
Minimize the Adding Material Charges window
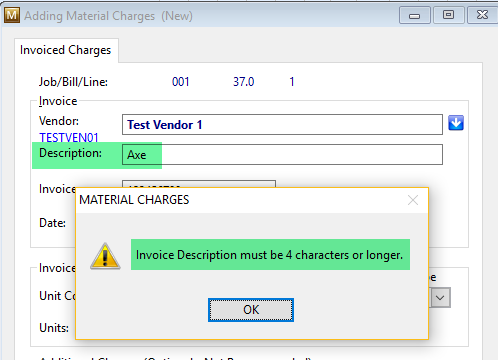click(414, 15)
